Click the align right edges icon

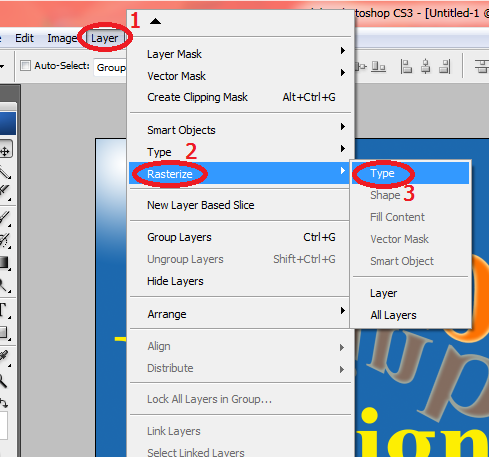point(445,66)
